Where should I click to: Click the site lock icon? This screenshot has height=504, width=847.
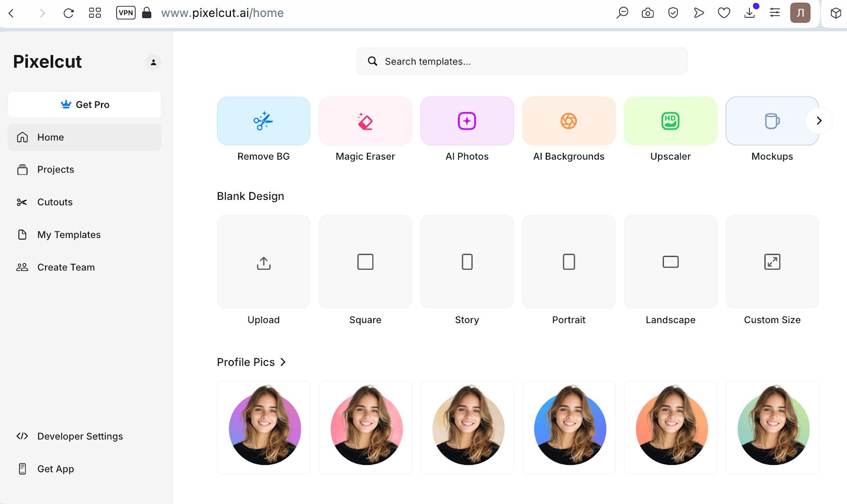click(x=147, y=13)
